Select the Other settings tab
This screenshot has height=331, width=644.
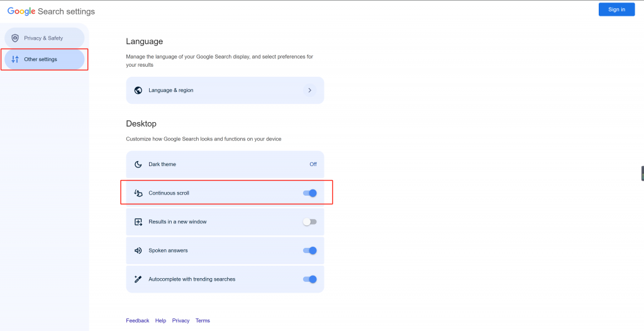45,59
